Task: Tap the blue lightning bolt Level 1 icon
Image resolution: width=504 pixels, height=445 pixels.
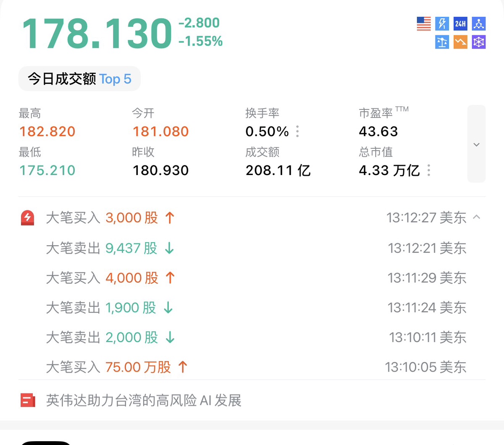Action: 442,24
